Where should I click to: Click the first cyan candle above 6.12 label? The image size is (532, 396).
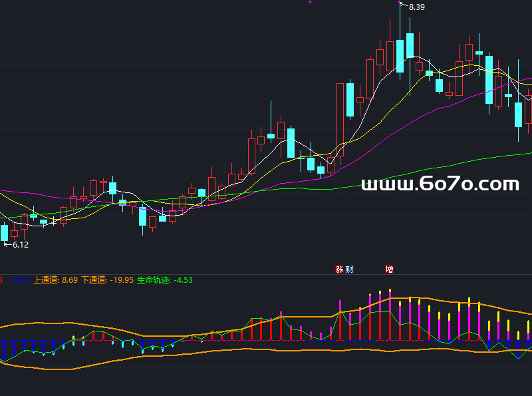[4, 232]
